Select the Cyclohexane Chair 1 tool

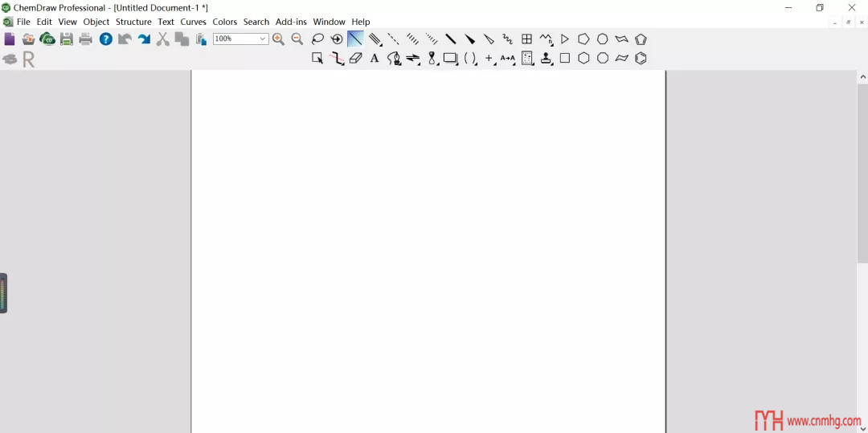click(x=621, y=39)
